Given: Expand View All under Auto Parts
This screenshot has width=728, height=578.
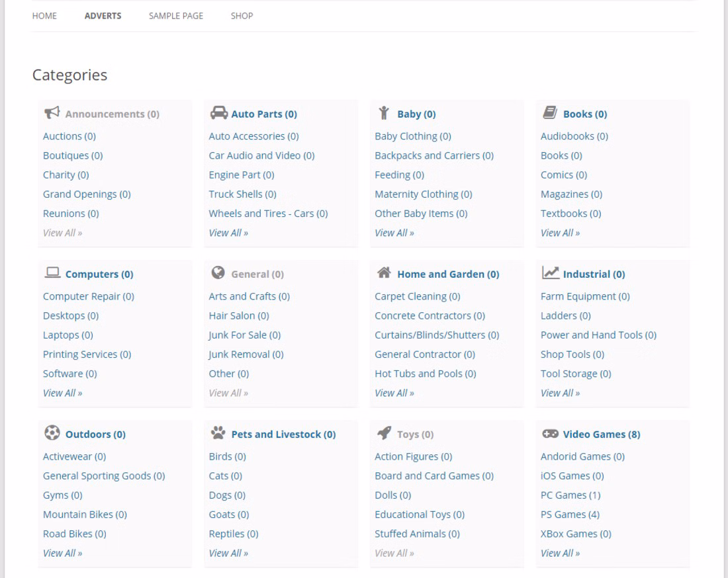Looking at the screenshot, I should point(228,233).
